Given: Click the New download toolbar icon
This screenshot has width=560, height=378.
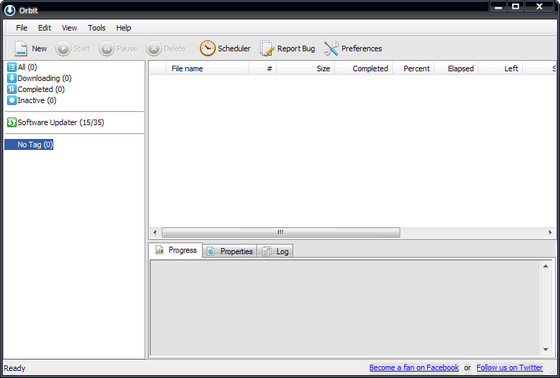Looking at the screenshot, I should 21,49.
